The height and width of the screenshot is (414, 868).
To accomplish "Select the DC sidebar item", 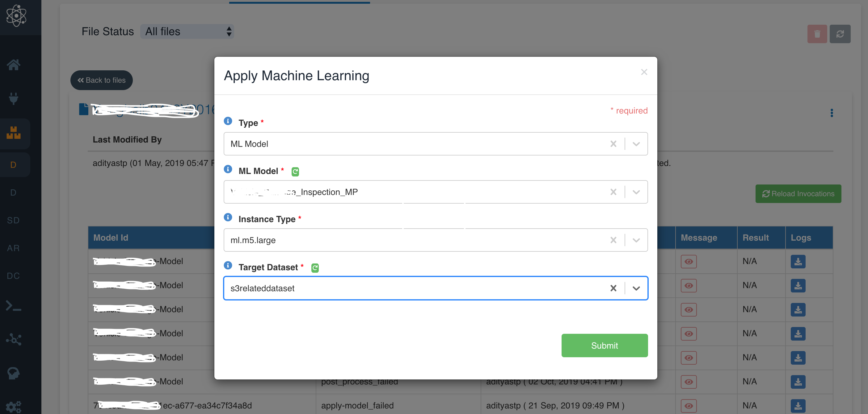I will click(x=14, y=276).
